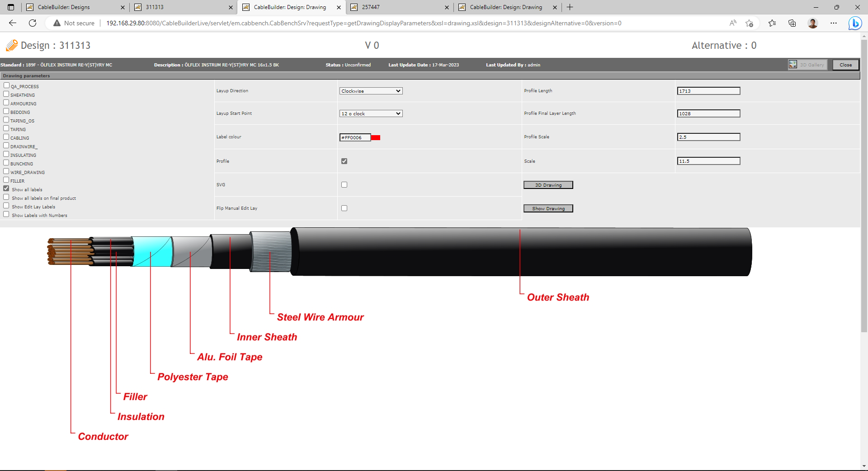Expand the Layup Start Point dropdown
This screenshot has width=868, height=471.
point(371,113)
